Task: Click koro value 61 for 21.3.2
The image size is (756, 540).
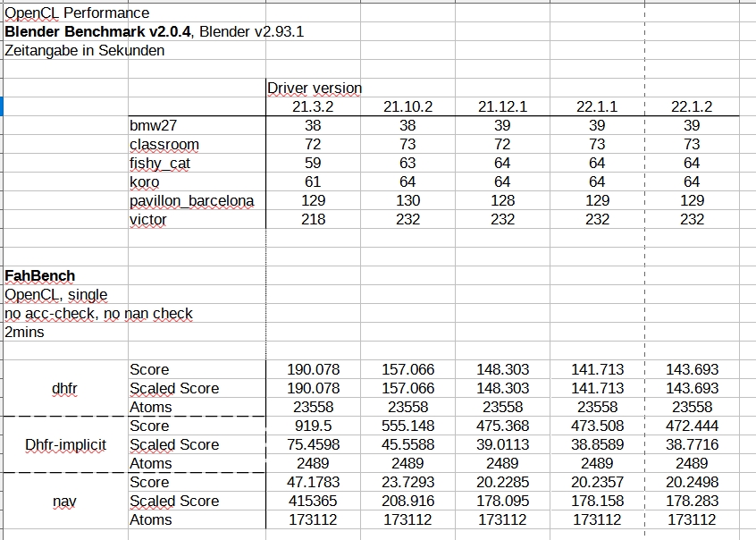Action: [x=313, y=181]
